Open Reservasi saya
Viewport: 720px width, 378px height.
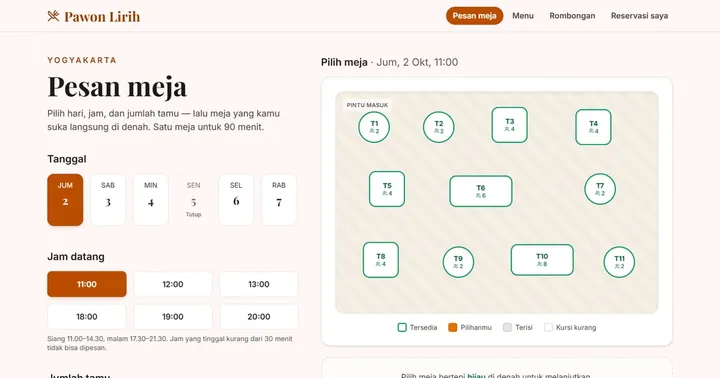point(639,16)
